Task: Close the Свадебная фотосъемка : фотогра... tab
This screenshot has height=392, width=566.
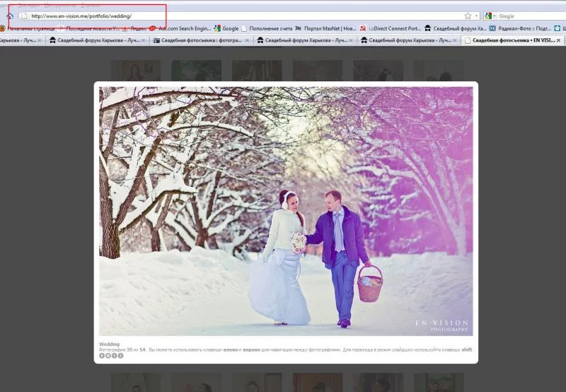Action: point(247,40)
